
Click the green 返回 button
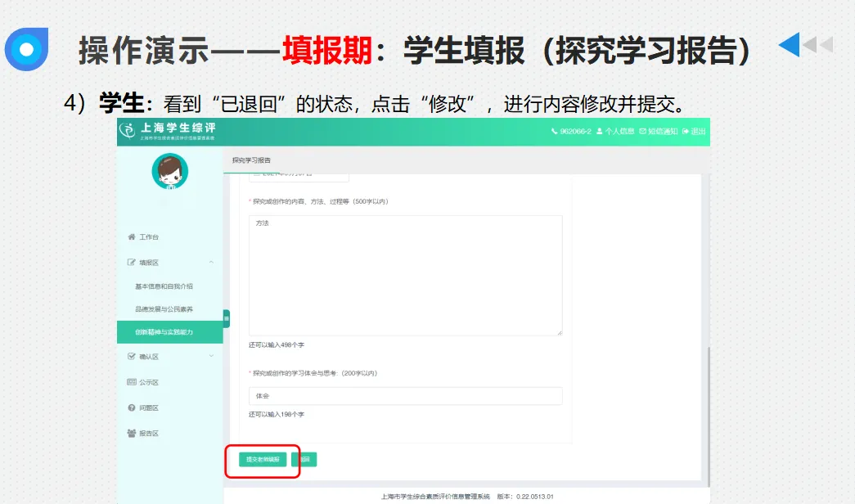point(306,459)
